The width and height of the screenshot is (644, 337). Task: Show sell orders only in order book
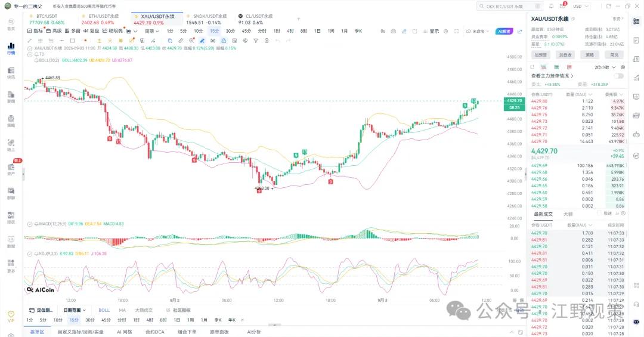(x=569, y=67)
